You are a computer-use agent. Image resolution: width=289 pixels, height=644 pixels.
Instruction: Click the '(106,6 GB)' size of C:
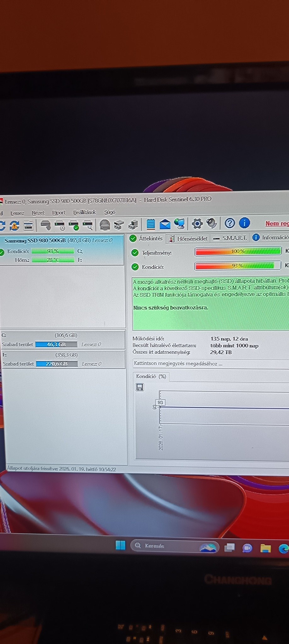[66, 335]
